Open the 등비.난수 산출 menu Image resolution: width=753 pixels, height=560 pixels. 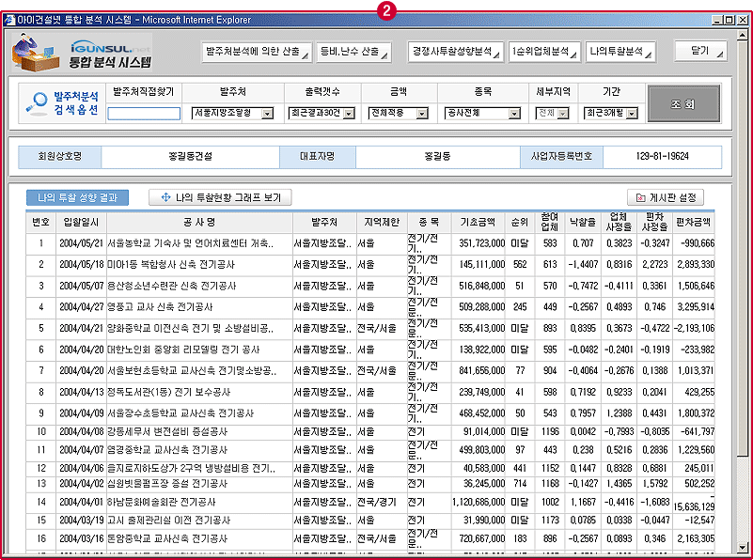(x=353, y=52)
